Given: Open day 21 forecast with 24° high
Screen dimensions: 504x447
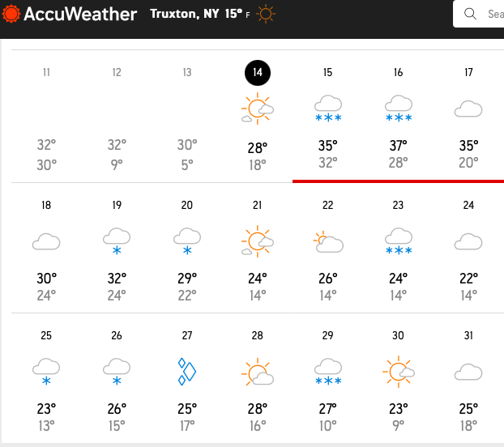Looking at the screenshot, I should click(258, 251).
